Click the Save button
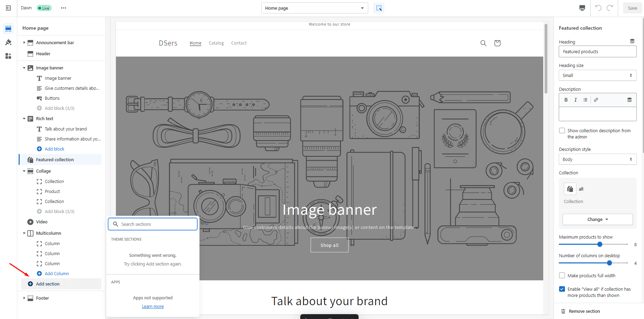This screenshot has width=644, height=319. pos(632,8)
